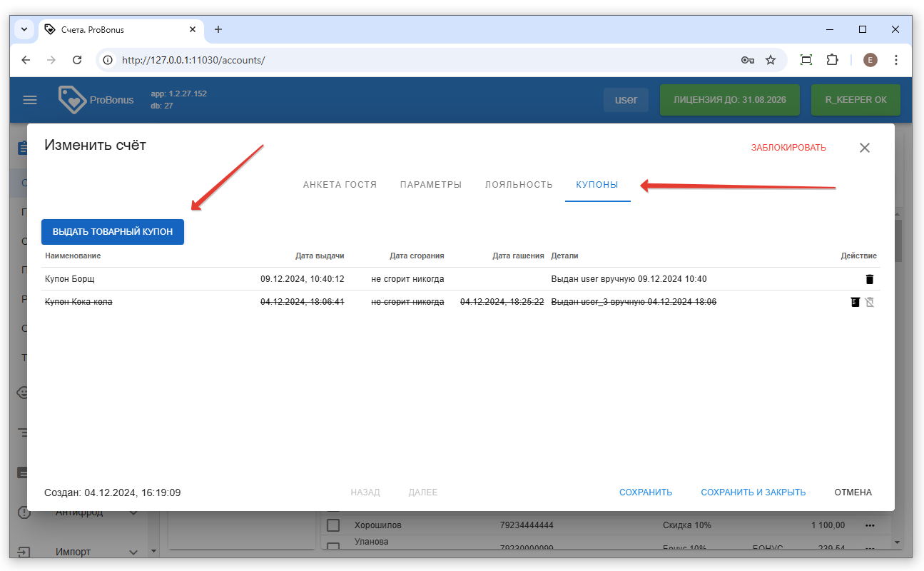Click the Дата гашения column header
Screen dimensions: 924x571
[518, 256]
